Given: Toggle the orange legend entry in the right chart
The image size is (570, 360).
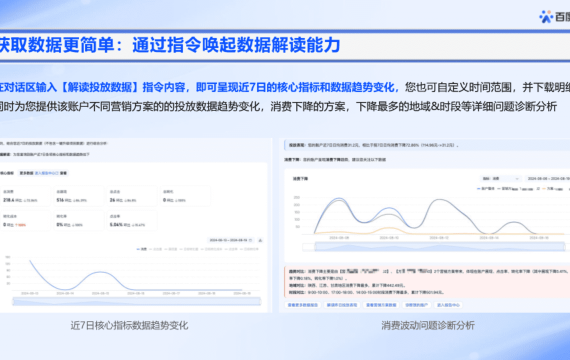Looking at the screenshot, I should [x=553, y=189].
